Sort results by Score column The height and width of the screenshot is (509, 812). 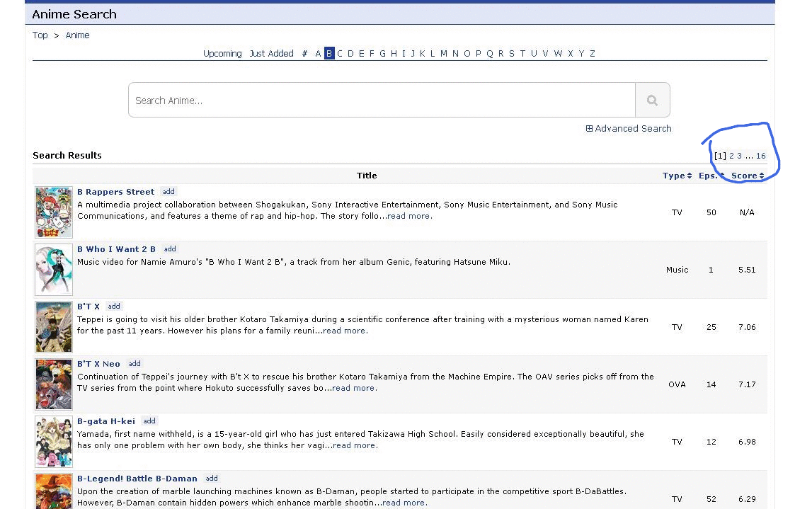(x=745, y=175)
